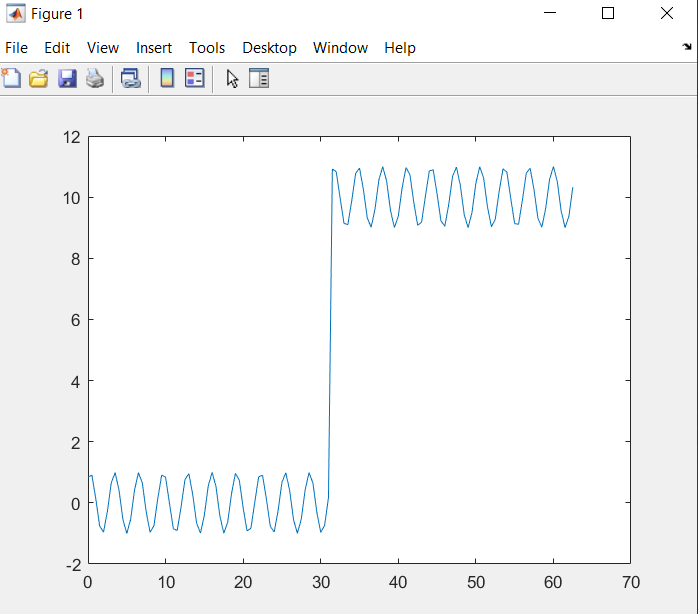
Task: Click the dock figure arrow at the menu bar's right
Action: click(686, 47)
